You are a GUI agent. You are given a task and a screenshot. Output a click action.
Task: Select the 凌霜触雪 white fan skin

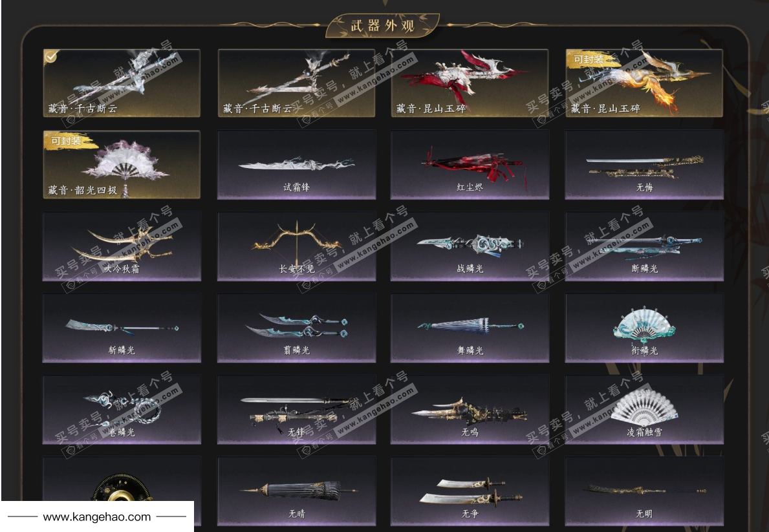(x=644, y=409)
